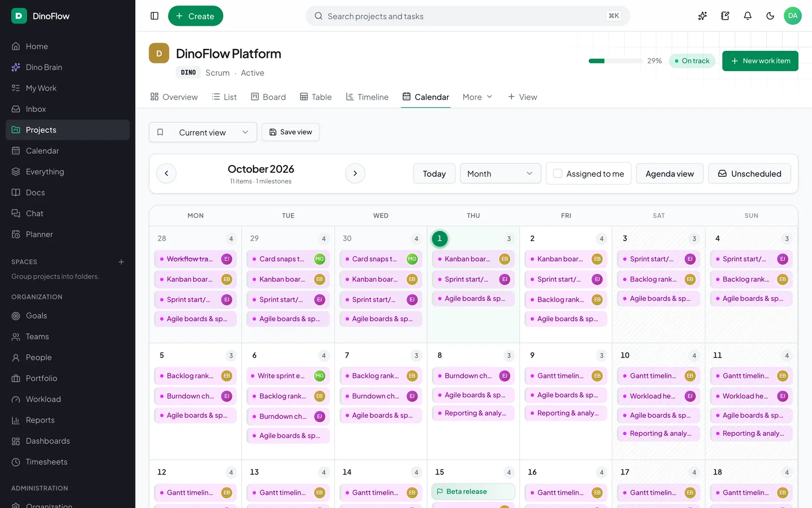812x508 pixels.
Task: Expand the More views menu
Action: [478, 97]
